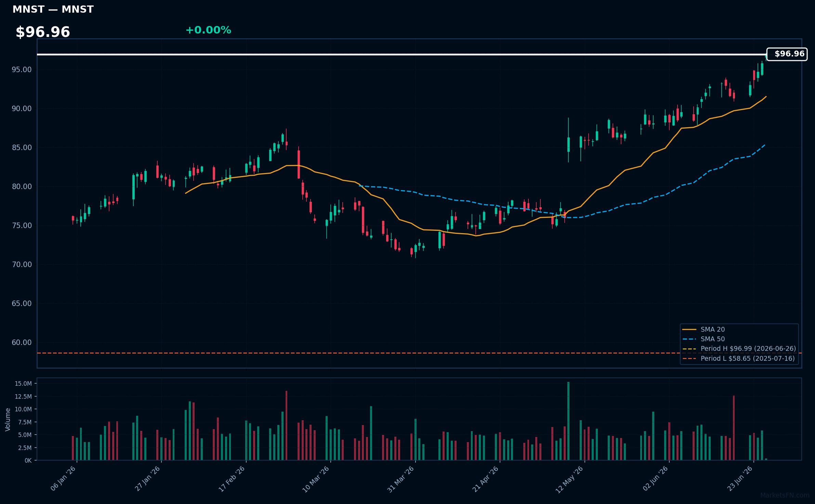Screen dimensions: 815x504
Task: Click the 12 May '26 date label
Action: pyautogui.click(x=569, y=479)
